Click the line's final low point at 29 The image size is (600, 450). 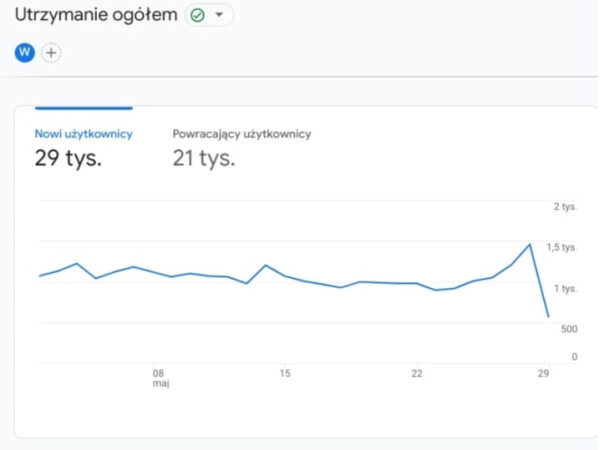coord(548,317)
